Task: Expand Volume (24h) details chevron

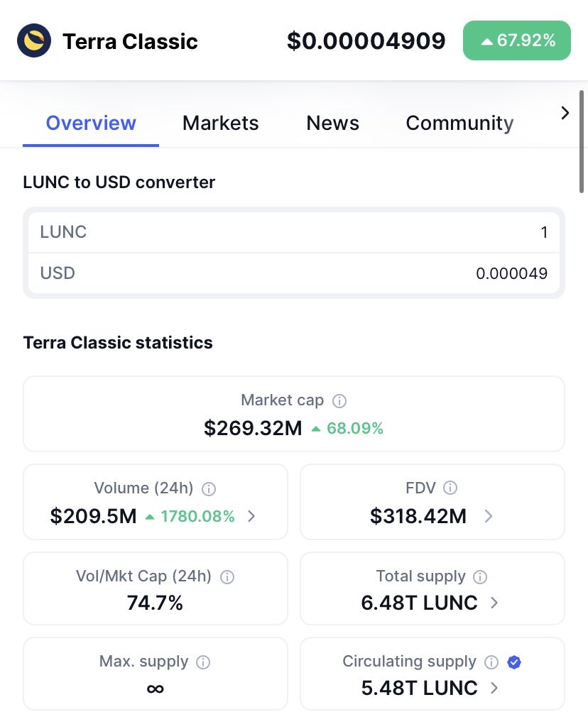Action: (251, 516)
